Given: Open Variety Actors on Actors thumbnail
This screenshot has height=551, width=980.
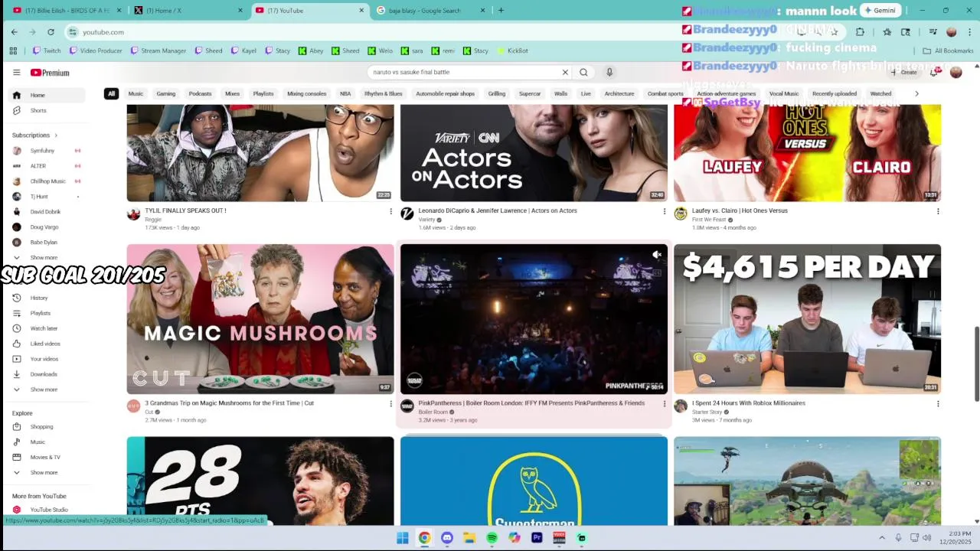Looking at the screenshot, I should [x=534, y=153].
